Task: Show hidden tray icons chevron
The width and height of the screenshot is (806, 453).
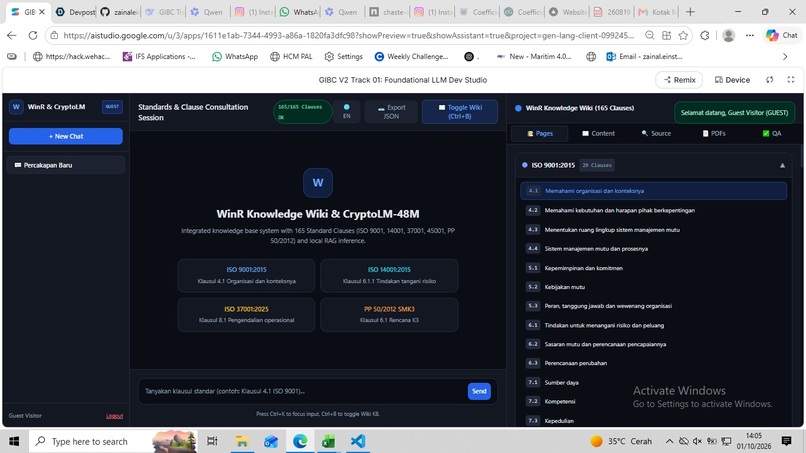Action: point(669,441)
